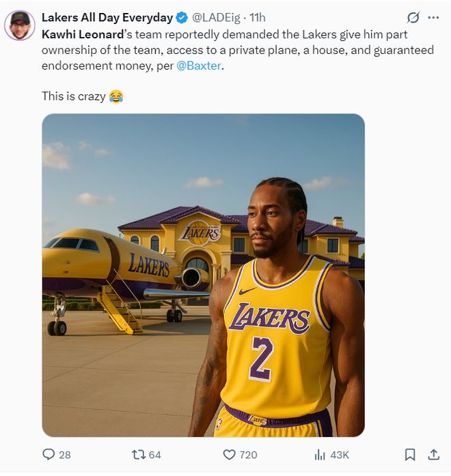Click the 28 replies count
The image size is (451, 476).
(x=65, y=455)
